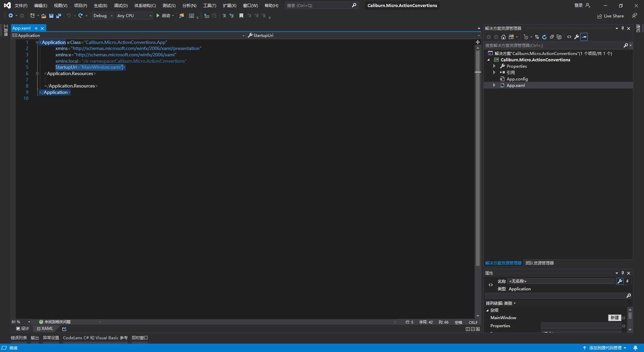Open 调试(D) menu
The width and height of the screenshot is (644, 352).
121,6
